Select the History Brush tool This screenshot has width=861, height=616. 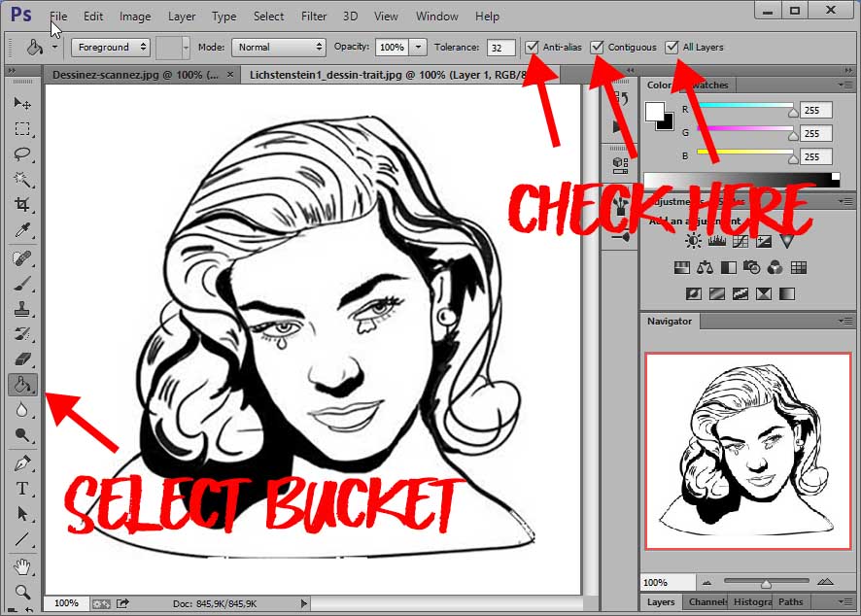click(22, 334)
